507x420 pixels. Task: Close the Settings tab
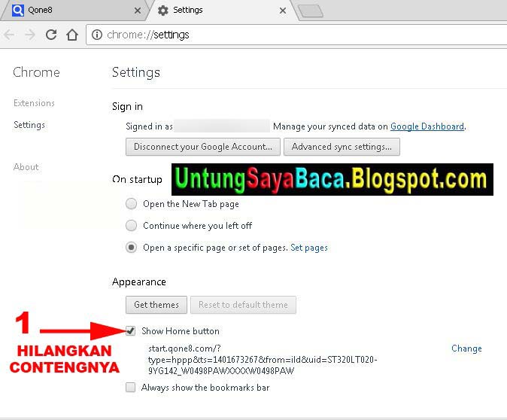point(283,11)
